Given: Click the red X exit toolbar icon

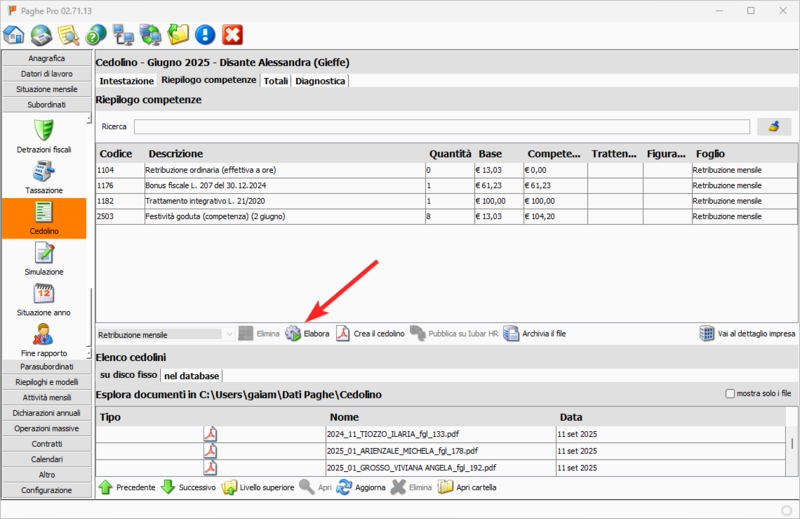Looking at the screenshot, I should 232,35.
